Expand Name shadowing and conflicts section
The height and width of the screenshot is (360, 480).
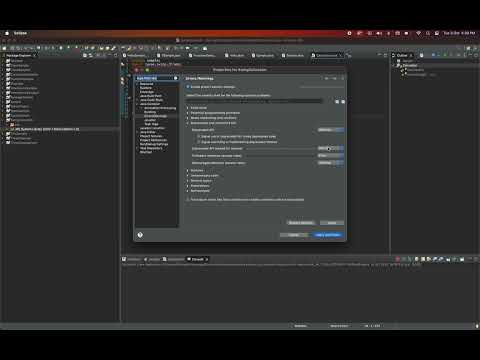click(x=188, y=118)
